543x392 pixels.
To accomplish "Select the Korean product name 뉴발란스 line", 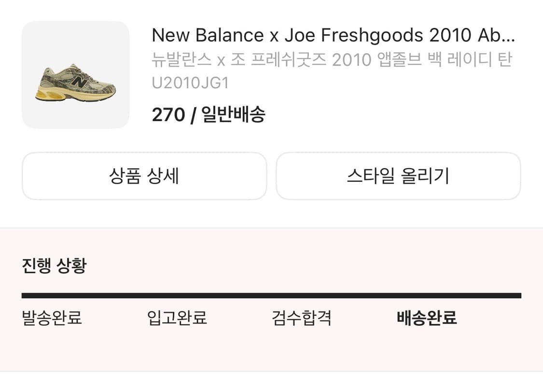I will click(331, 60).
